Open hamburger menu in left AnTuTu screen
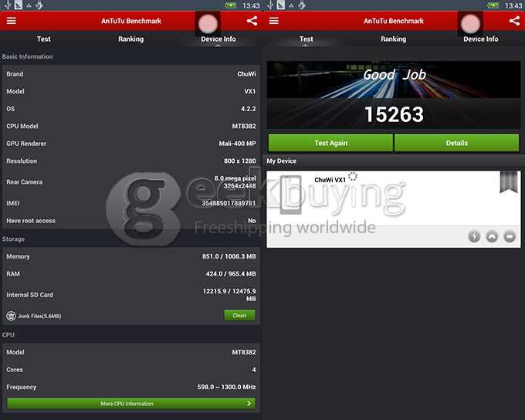The width and height of the screenshot is (525, 420). pos(12,21)
